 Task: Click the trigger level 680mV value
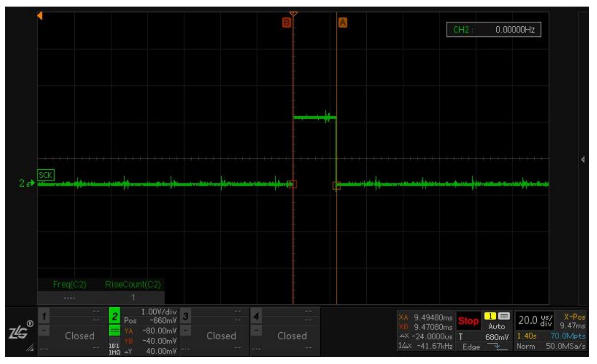coord(497,337)
